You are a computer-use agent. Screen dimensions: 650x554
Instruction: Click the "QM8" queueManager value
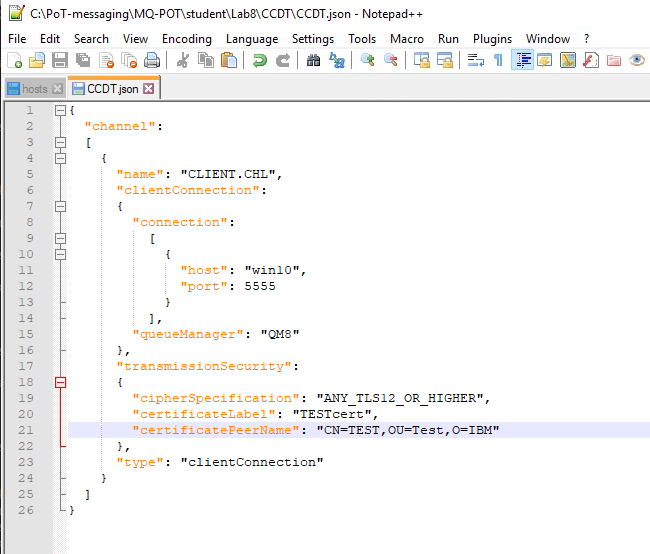[x=280, y=334]
